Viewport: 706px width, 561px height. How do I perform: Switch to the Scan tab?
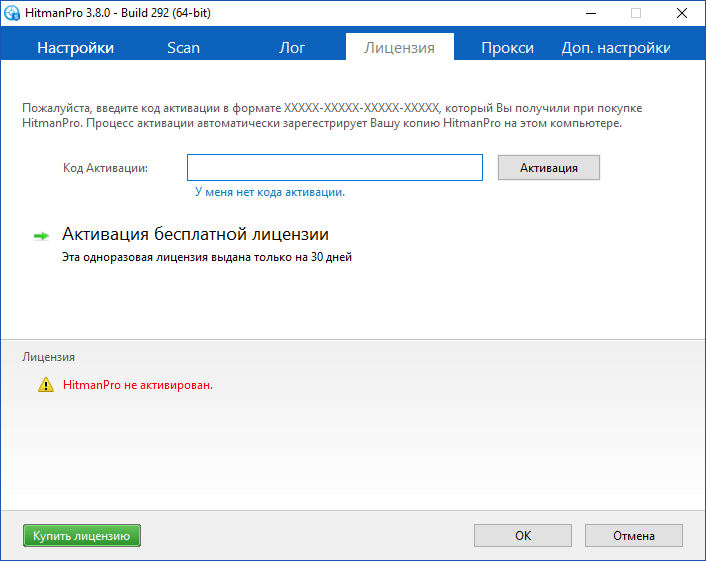point(183,47)
